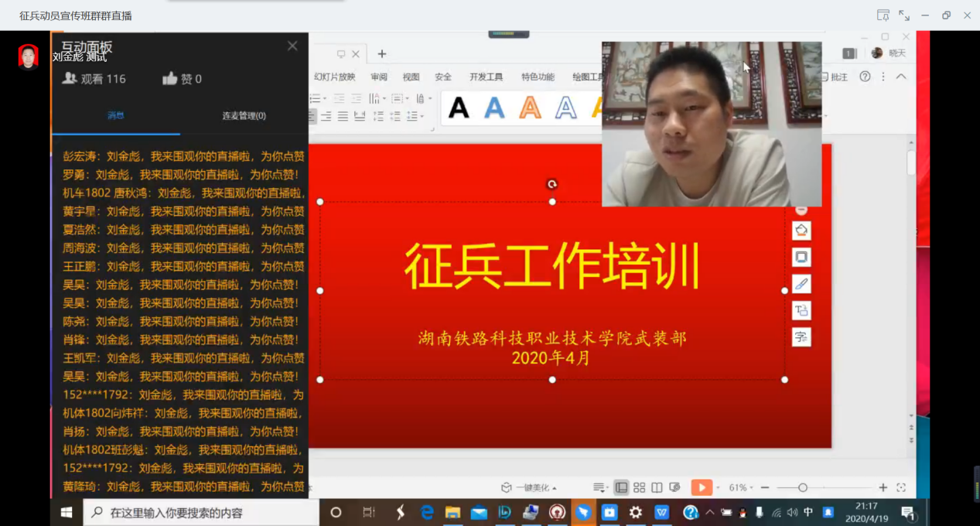The width and height of the screenshot is (980, 526).
Task: Click the format brush floating icon
Action: (801, 284)
